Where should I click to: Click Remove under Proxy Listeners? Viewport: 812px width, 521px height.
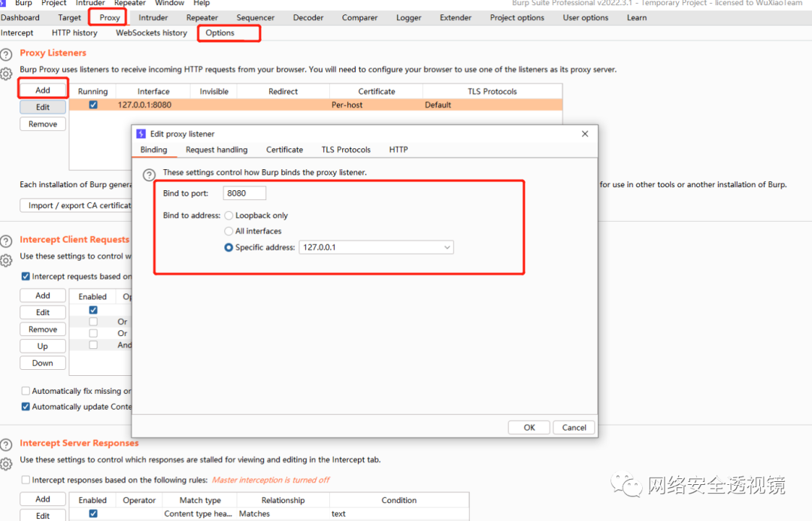[x=43, y=124]
